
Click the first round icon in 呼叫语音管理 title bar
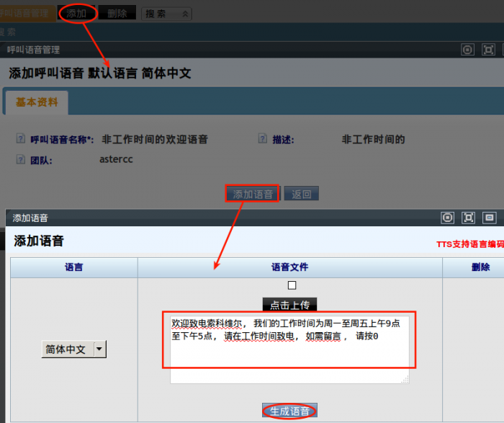tap(468, 50)
